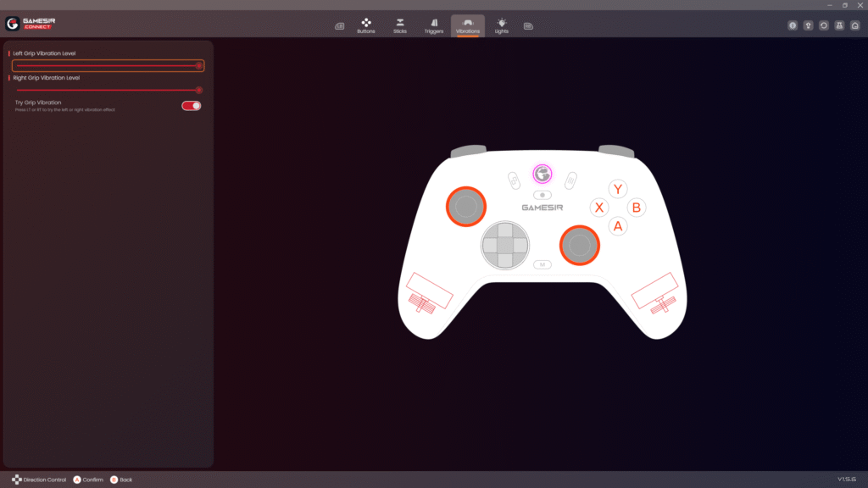Open the Triggers settings tab
The width and height of the screenshot is (868, 488).
pyautogui.click(x=433, y=26)
